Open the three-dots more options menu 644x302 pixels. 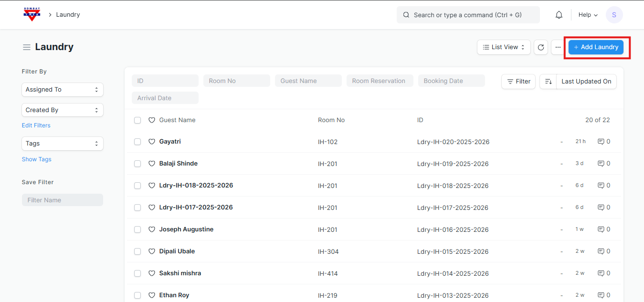point(558,47)
